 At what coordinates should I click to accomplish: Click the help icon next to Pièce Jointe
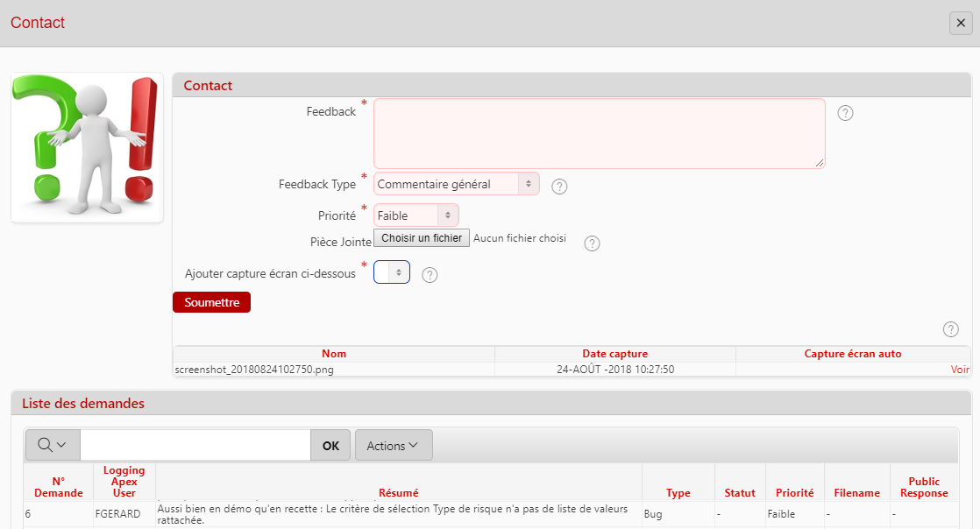click(x=592, y=243)
